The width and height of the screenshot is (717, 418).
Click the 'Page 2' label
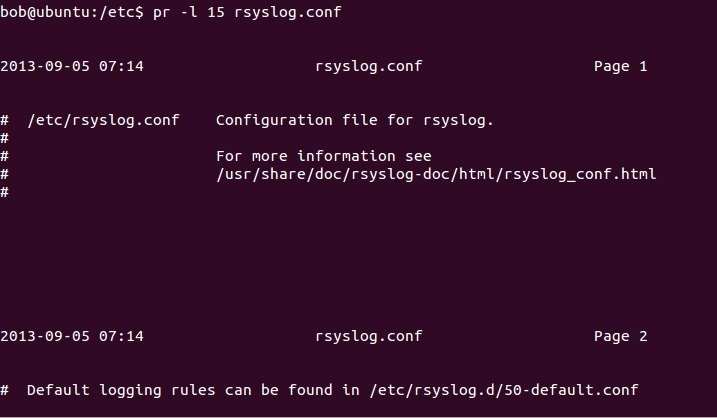click(x=621, y=337)
